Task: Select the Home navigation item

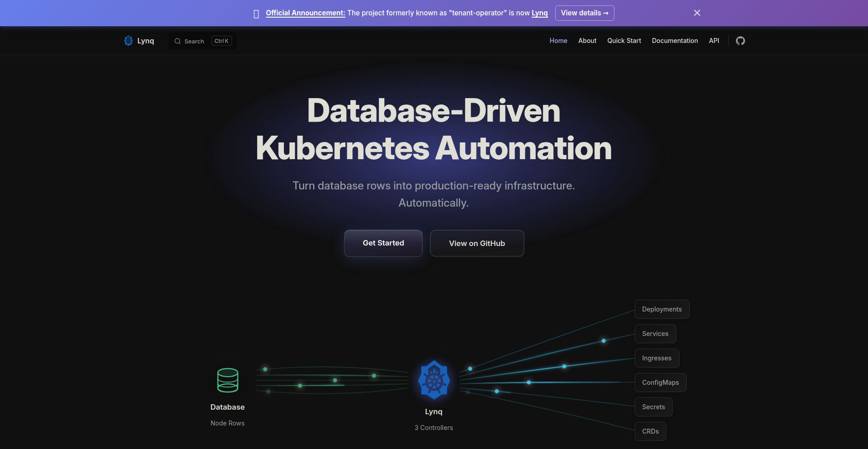Action: 558,41
